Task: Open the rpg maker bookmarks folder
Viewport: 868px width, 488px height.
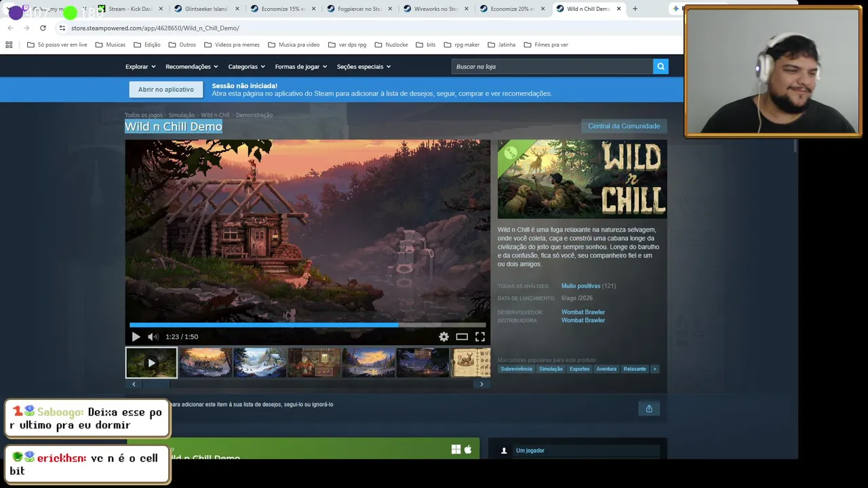Action: click(461, 45)
